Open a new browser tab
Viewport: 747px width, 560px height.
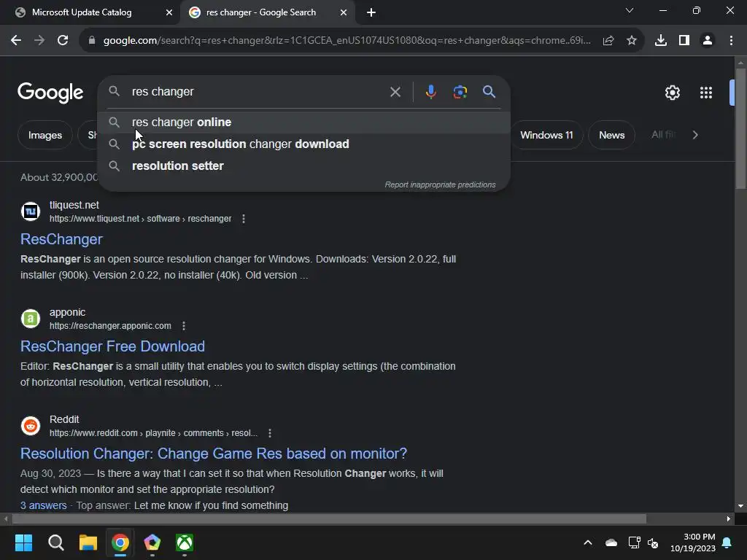pyautogui.click(x=371, y=12)
